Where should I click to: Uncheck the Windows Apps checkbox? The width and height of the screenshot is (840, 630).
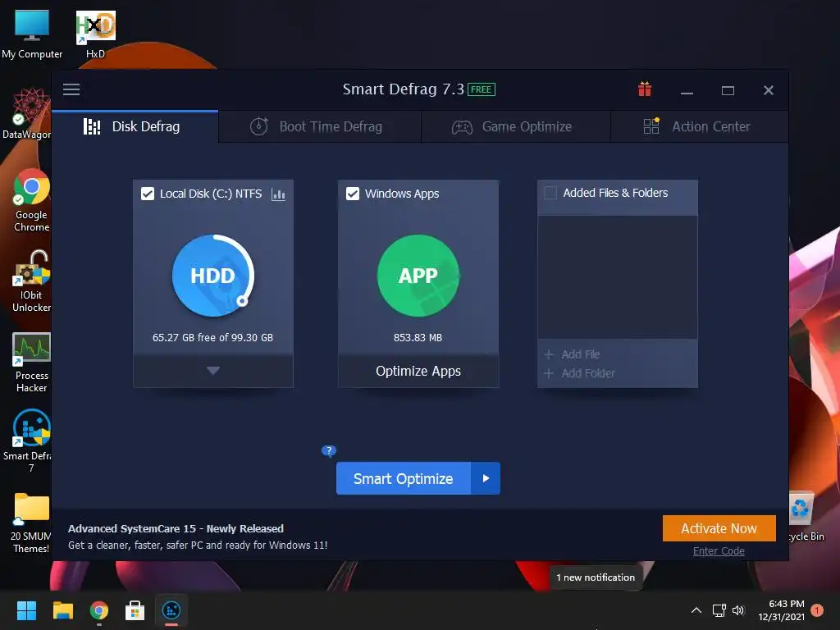tap(353, 194)
